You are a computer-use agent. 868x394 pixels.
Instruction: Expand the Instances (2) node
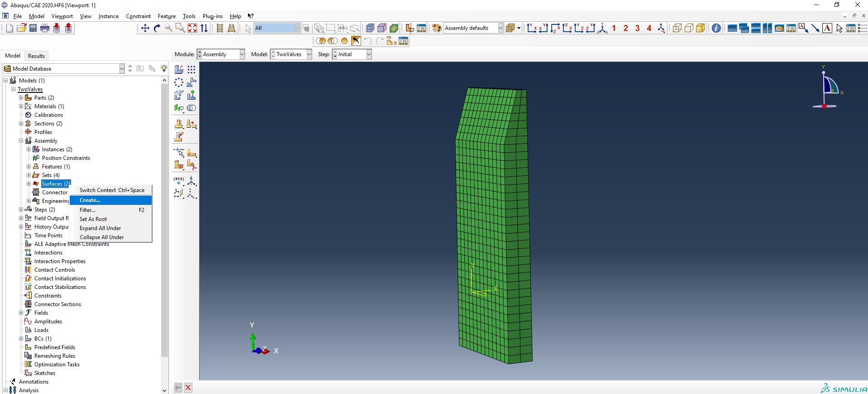(x=29, y=149)
